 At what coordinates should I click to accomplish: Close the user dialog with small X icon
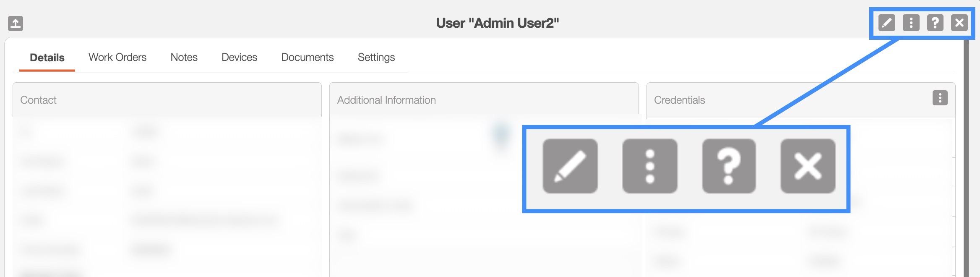[x=959, y=23]
